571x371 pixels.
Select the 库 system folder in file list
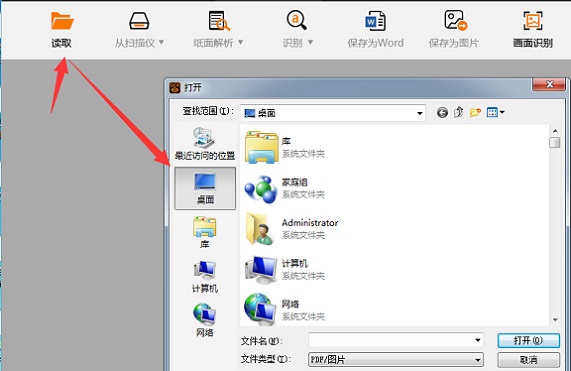tap(285, 147)
